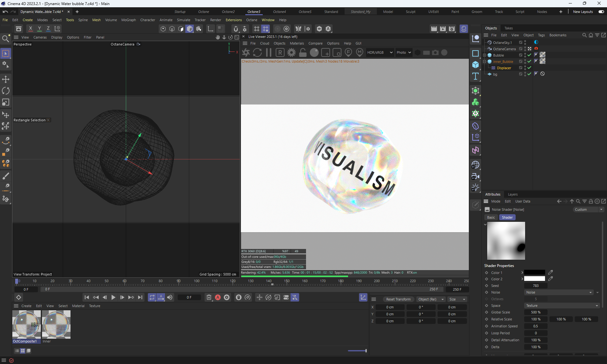Toggle the New Layouts switch
607x364 pixels.
point(601,12)
